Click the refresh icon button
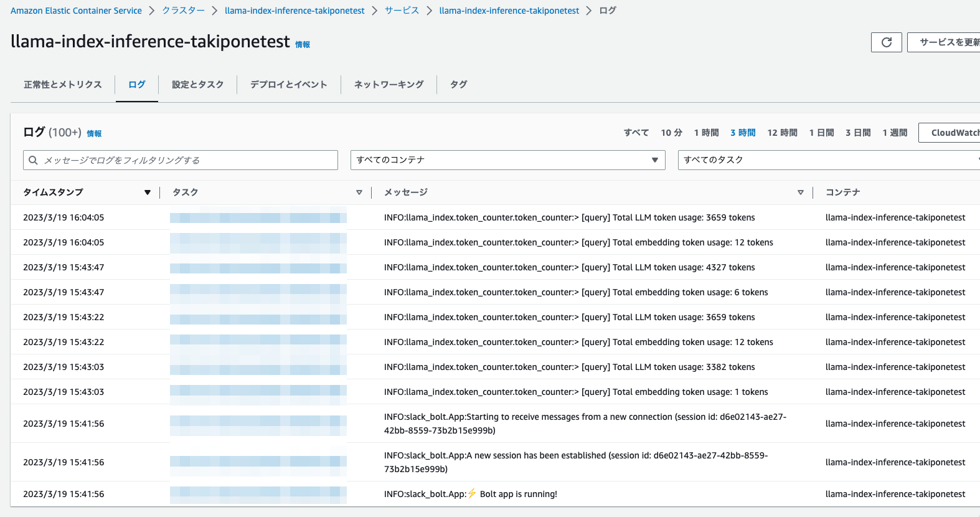This screenshot has width=980, height=517. (x=887, y=42)
